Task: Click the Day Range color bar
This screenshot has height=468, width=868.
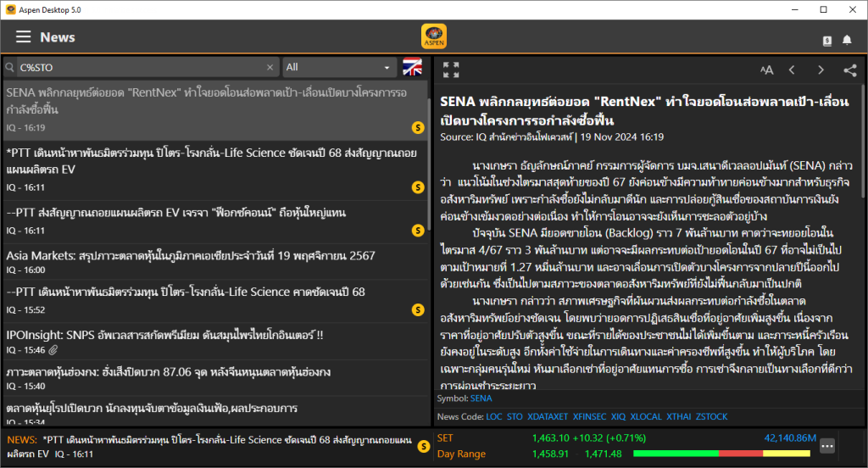Action: (722, 454)
